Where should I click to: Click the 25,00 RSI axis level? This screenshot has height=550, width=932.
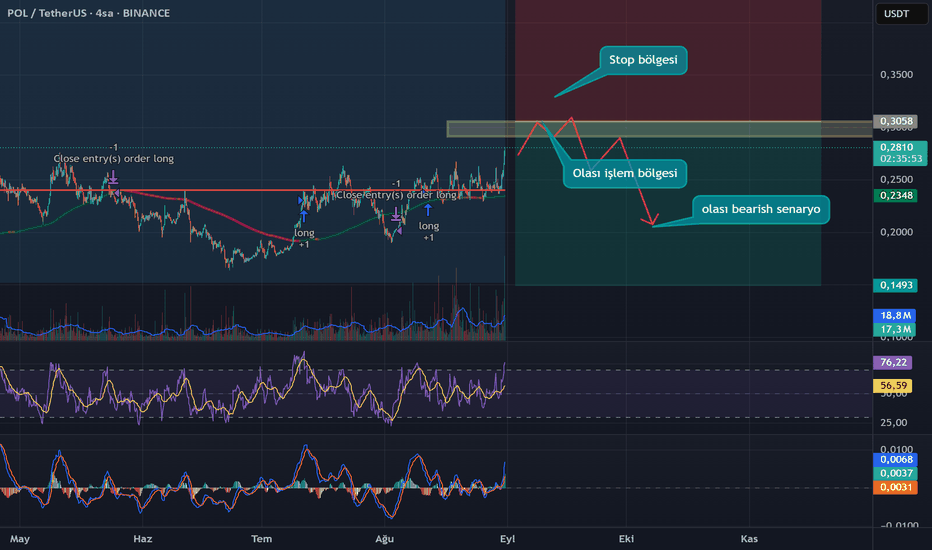[894, 423]
